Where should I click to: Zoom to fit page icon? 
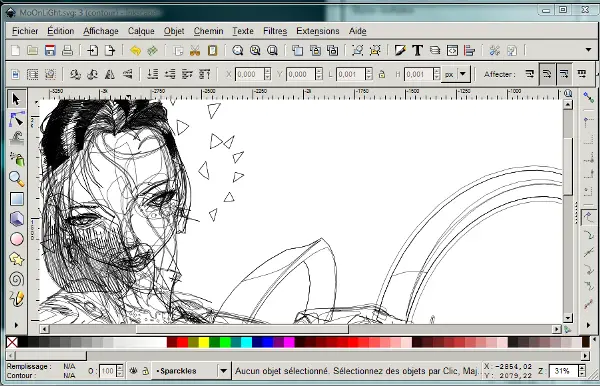point(272,50)
